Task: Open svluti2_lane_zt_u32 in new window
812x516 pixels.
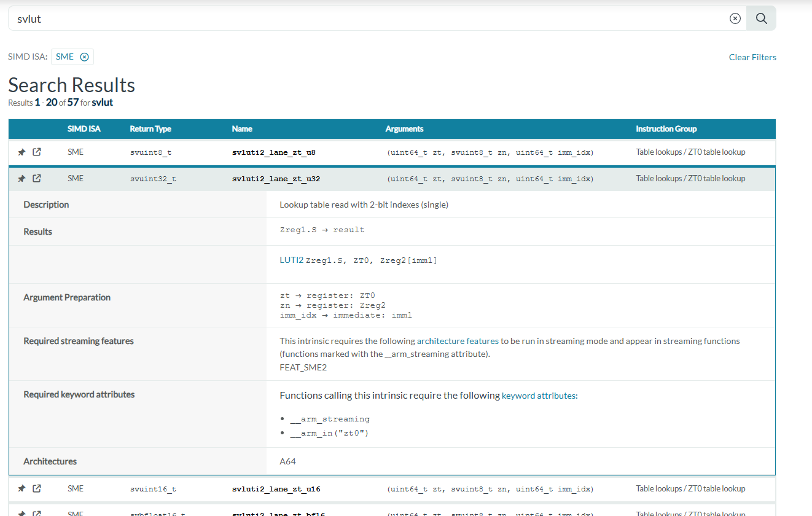Action: click(x=37, y=179)
